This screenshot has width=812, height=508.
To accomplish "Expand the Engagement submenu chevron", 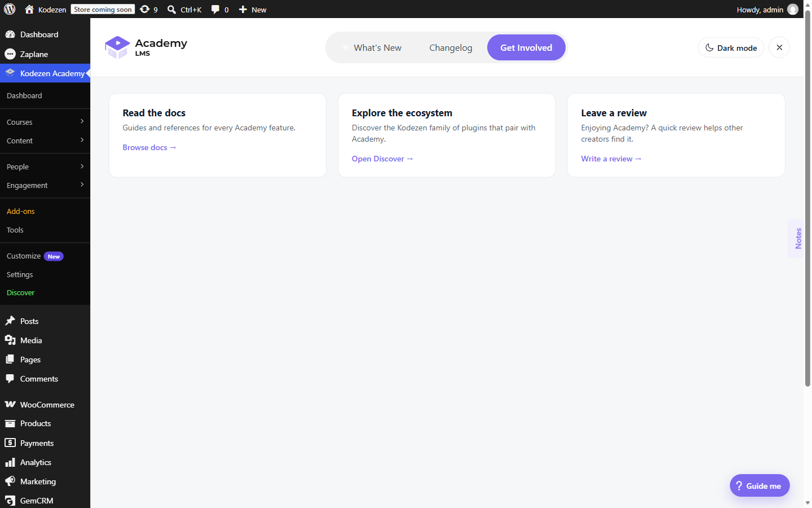I will (x=82, y=185).
